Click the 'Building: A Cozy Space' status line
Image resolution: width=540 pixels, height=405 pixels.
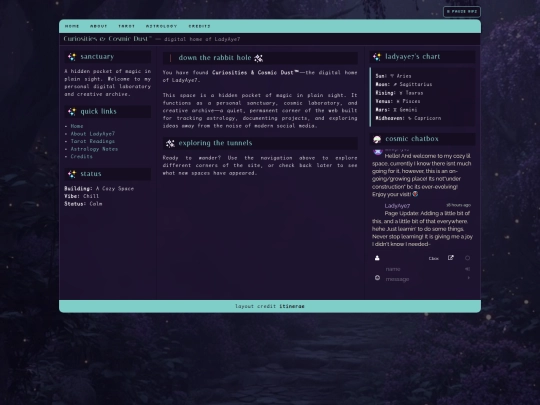99,189
